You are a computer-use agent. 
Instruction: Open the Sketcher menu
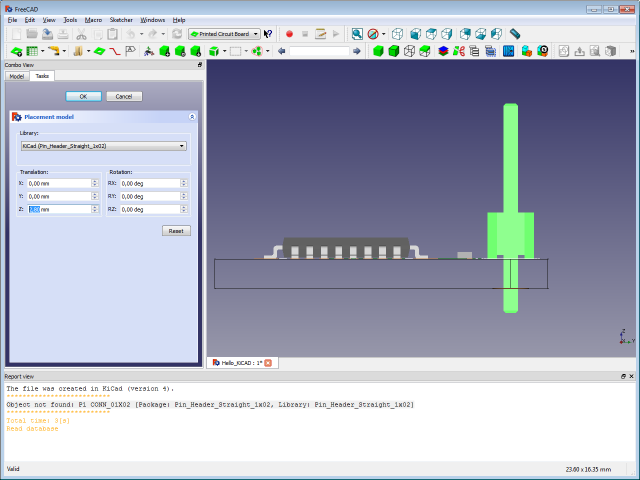(x=121, y=20)
